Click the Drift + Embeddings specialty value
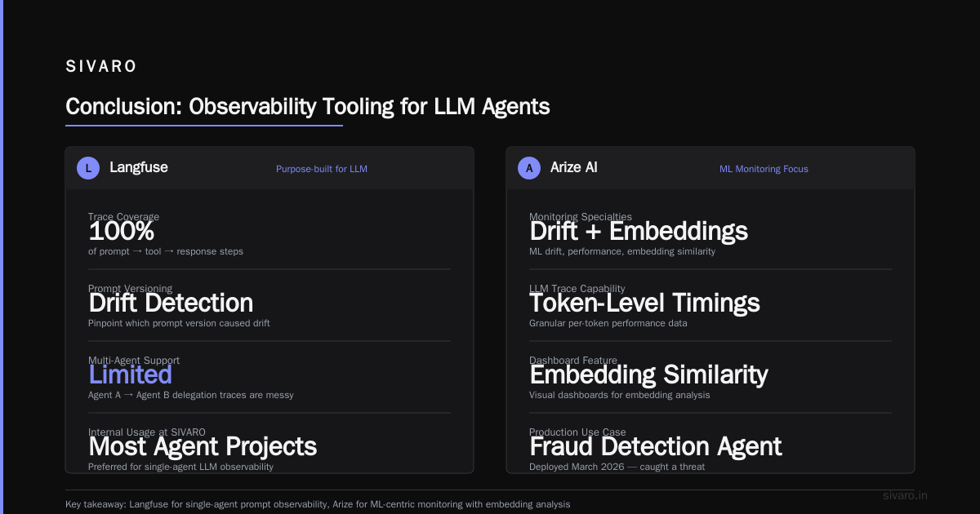This screenshot has width=980, height=514. tap(639, 231)
